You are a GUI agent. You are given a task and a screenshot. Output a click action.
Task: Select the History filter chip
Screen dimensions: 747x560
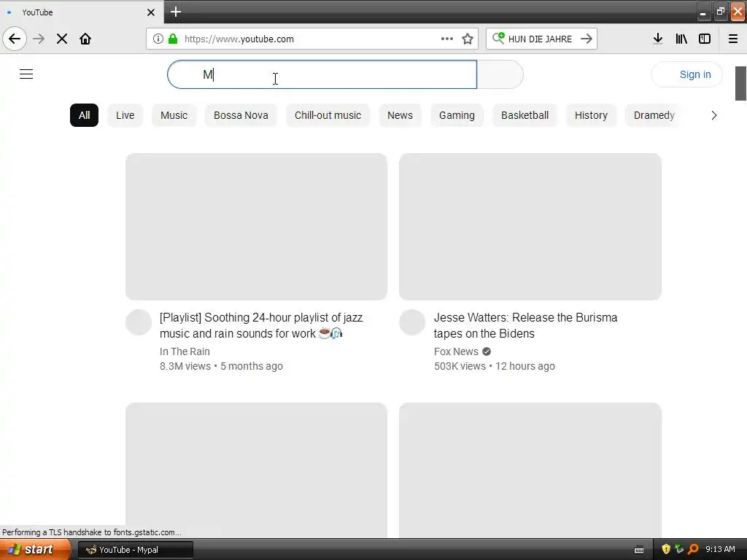tap(591, 115)
